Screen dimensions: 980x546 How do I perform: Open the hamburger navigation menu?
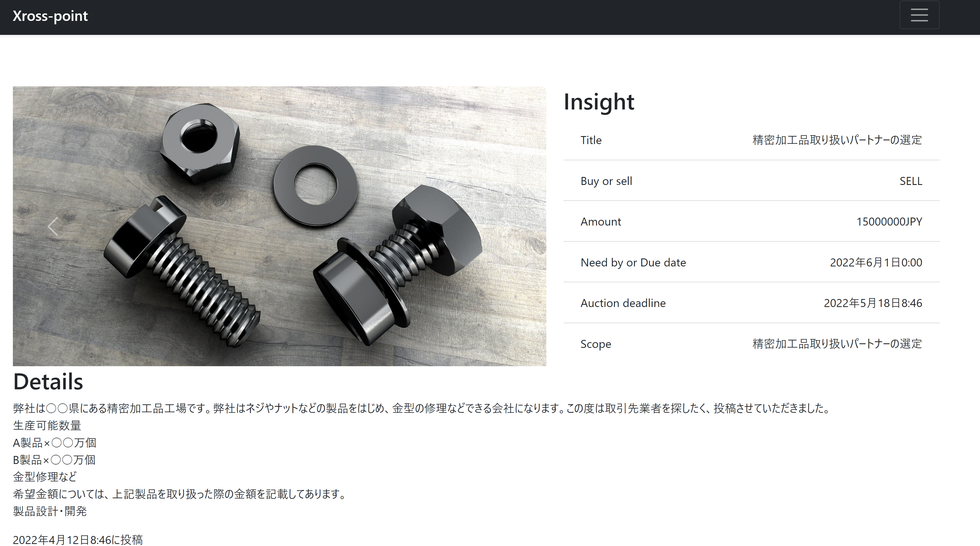pos(919,15)
